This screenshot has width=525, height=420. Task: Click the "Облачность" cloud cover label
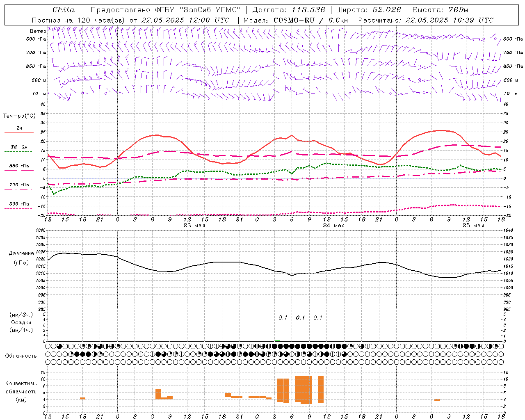(x=21, y=356)
